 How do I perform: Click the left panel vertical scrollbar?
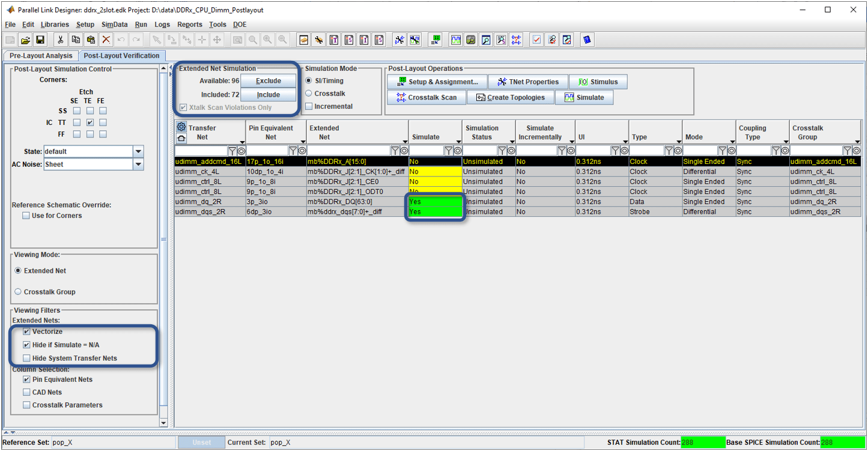163,240
